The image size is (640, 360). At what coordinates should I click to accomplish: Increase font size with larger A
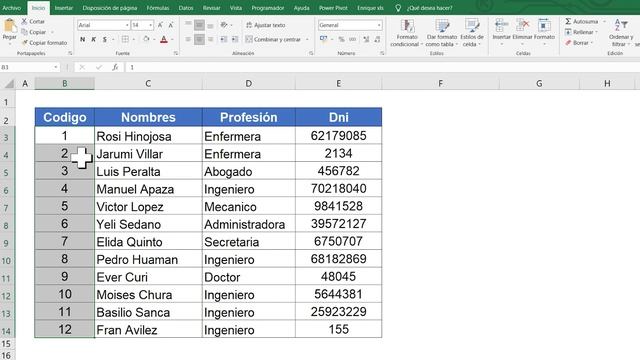(x=160, y=25)
